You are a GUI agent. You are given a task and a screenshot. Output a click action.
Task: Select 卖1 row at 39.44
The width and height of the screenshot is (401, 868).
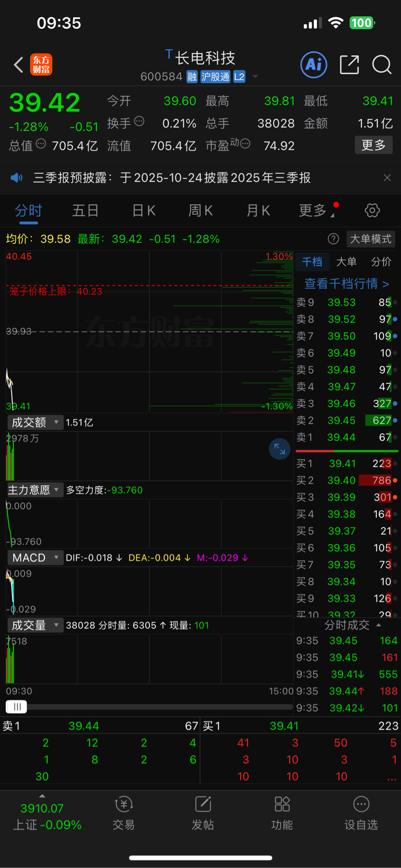347,437
